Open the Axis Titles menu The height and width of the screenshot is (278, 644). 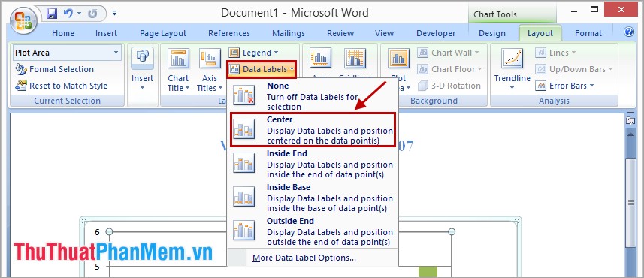coord(210,70)
